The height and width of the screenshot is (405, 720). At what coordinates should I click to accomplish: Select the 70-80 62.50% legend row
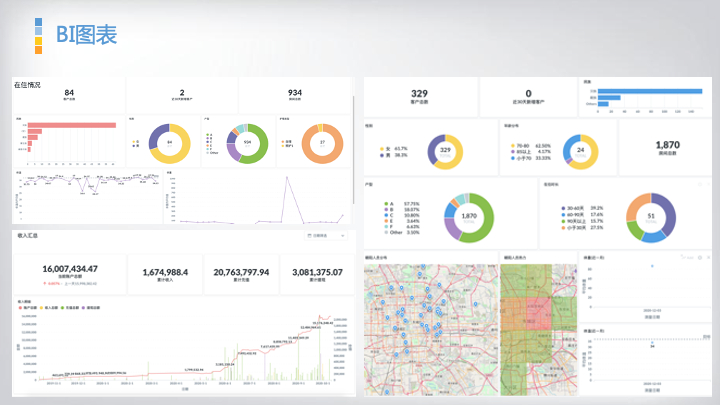[x=531, y=146]
